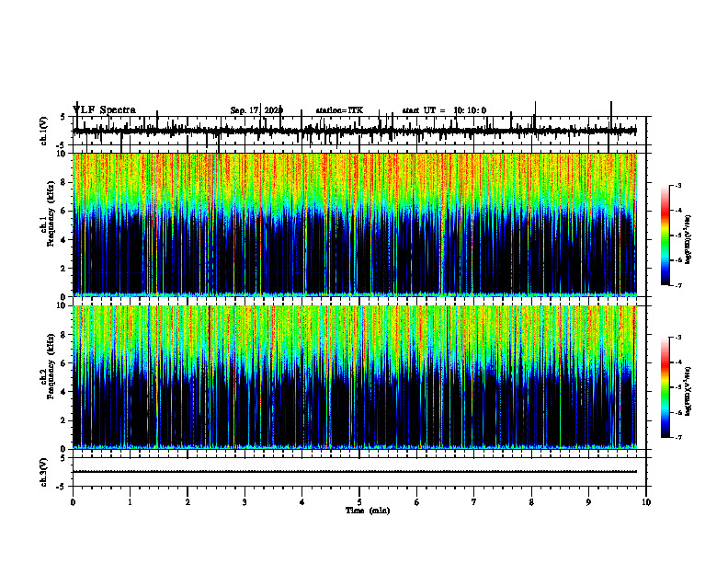This screenshot has height=563, width=728.
Task: Click the 'station=ITK' label
Action: (x=339, y=110)
